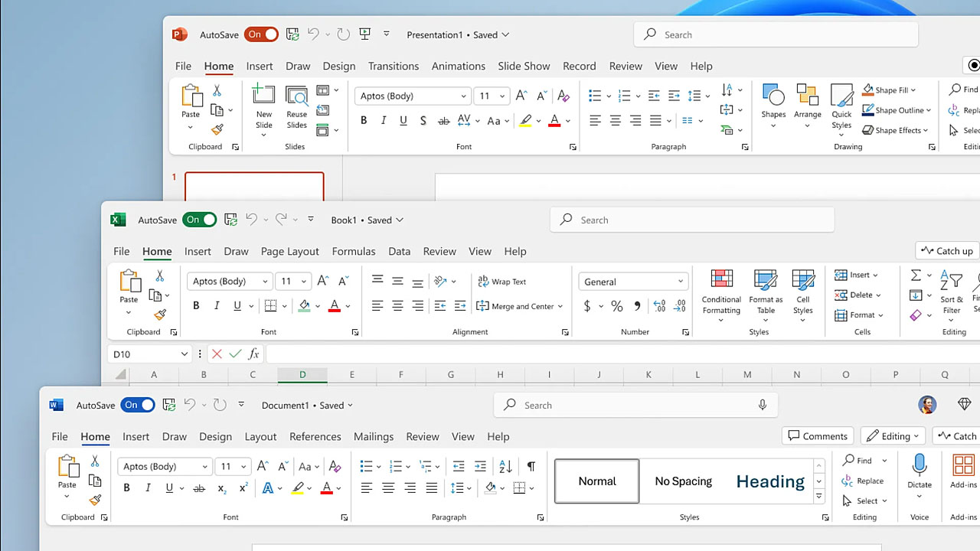Click the Dictate microphone in Word
Screen dimensions: 980x551
click(920, 465)
